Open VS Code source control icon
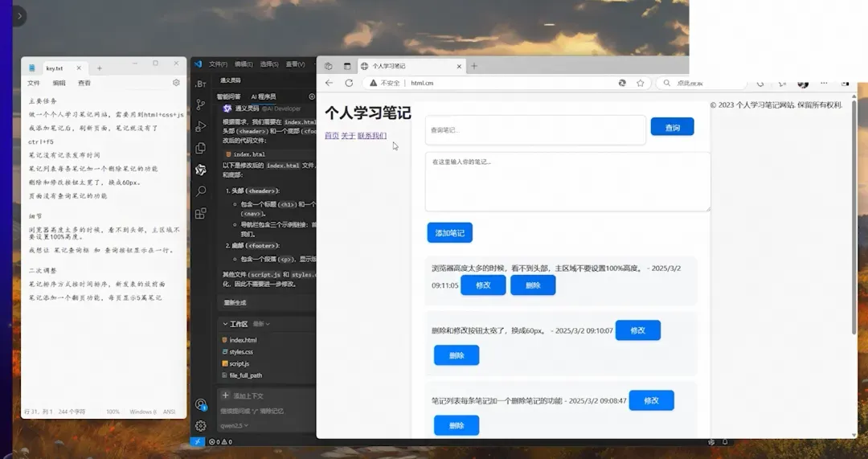The width and height of the screenshot is (868, 459). [x=200, y=104]
